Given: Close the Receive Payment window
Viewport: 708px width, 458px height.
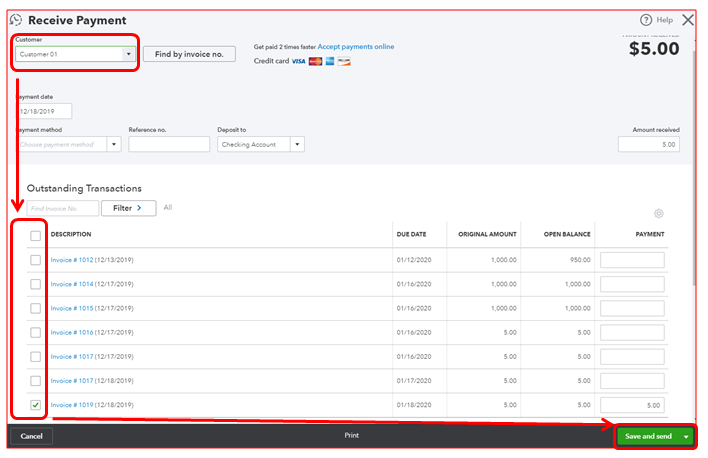Looking at the screenshot, I should [688, 20].
